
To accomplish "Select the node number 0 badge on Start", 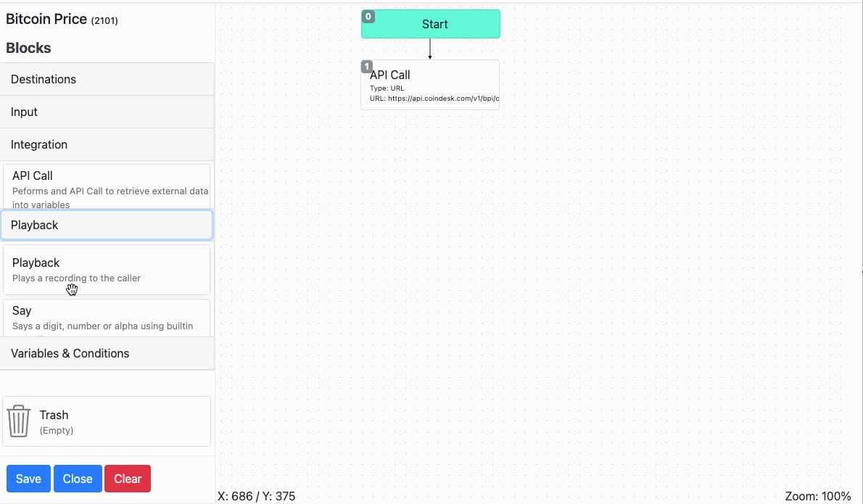I will 368,17.
